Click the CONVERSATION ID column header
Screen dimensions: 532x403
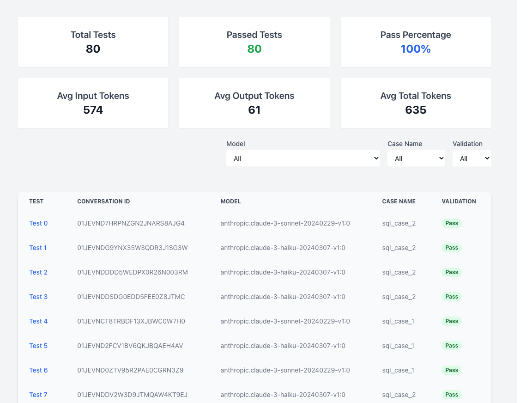[103, 201]
